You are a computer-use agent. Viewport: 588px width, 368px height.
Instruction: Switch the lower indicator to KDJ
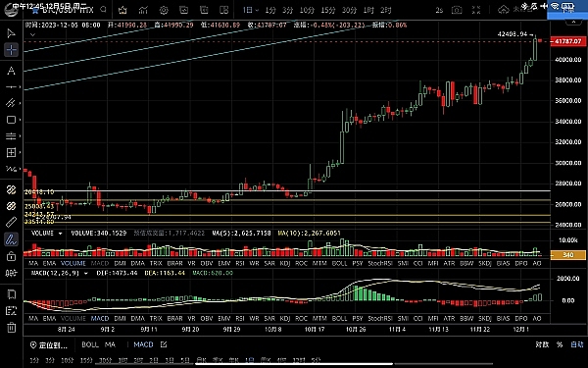[x=285, y=318]
